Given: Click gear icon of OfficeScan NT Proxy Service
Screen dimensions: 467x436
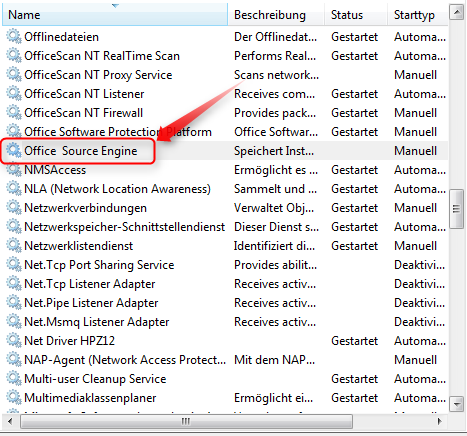Looking at the screenshot, I should click(x=14, y=74).
